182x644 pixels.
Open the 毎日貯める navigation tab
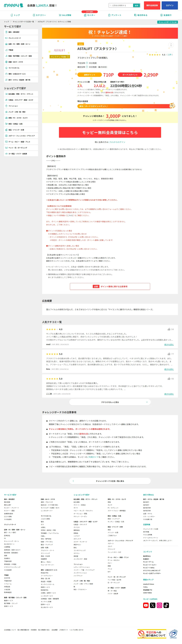pyautogui.click(x=141, y=15)
